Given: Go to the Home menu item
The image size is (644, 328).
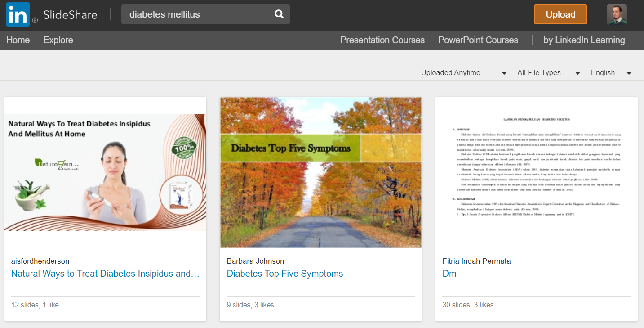Looking at the screenshot, I should [x=18, y=40].
